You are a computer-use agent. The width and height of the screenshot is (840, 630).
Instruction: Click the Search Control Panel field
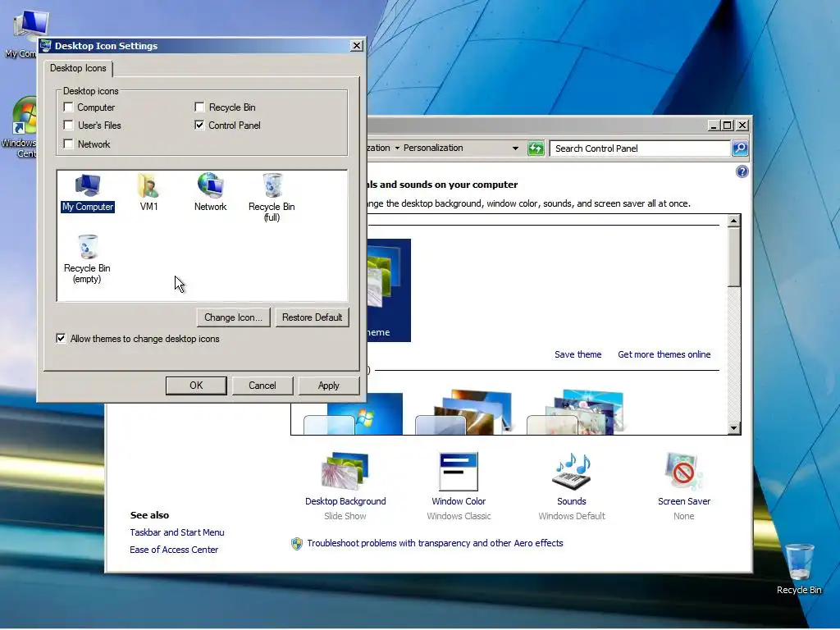640,148
